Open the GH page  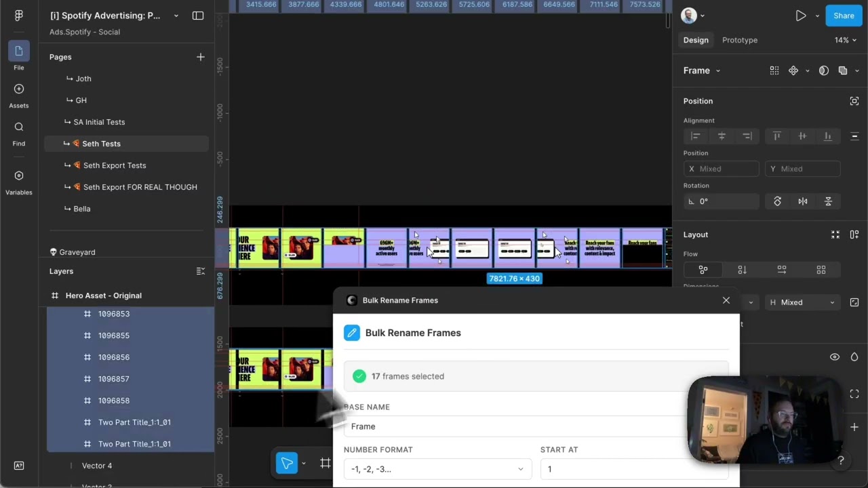tap(81, 100)
